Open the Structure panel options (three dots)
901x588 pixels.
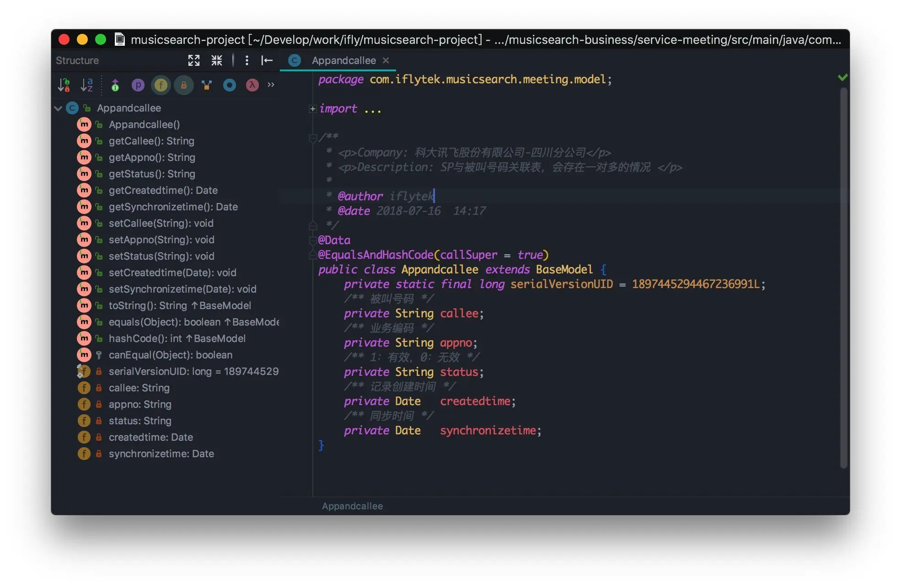[247, 60]
